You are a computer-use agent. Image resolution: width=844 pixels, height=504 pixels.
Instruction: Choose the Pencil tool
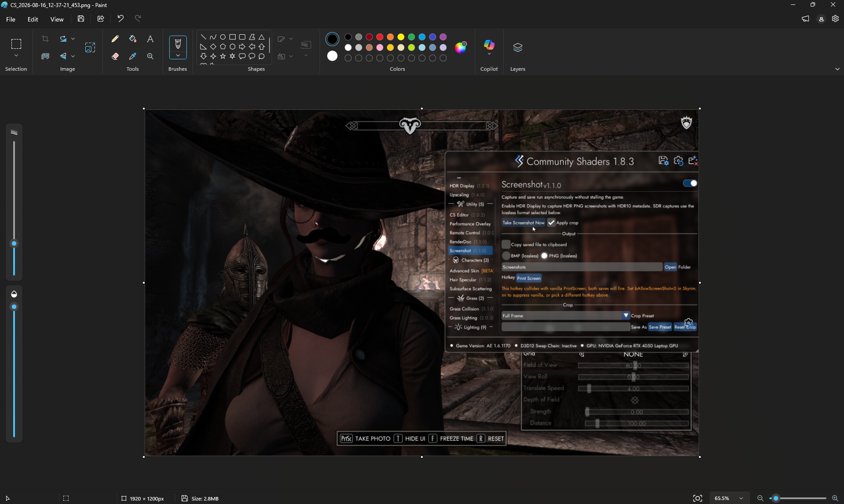(x=115, y=39)
